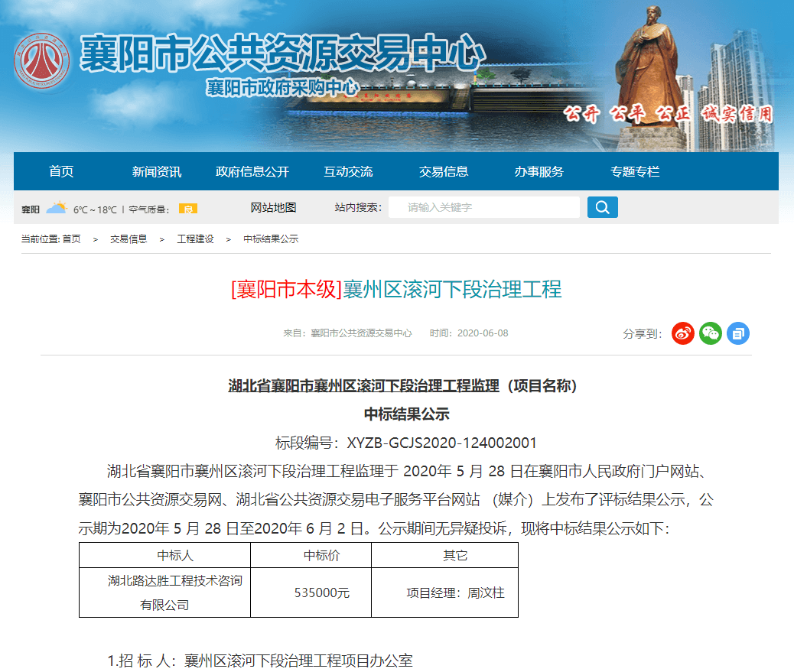Click the cloudy-sun weather icon

coord(57,208)
